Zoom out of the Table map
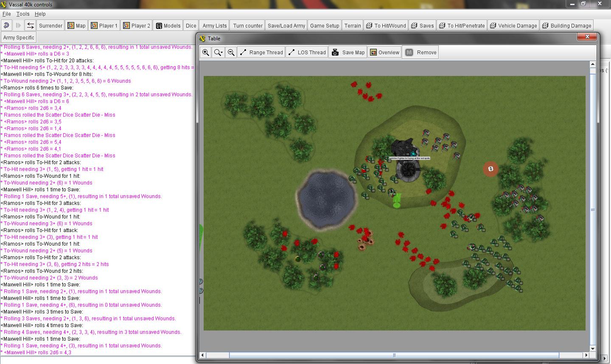The height and width of the screenshot is (364, 611). (231, 52)
